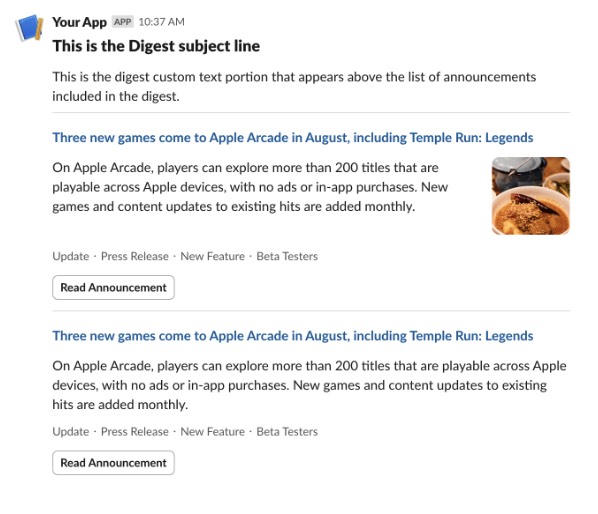Viewport: 598px width, 514px height.
Task: Click the Beta Testers tag in first announcement
Action: point(287,256)
